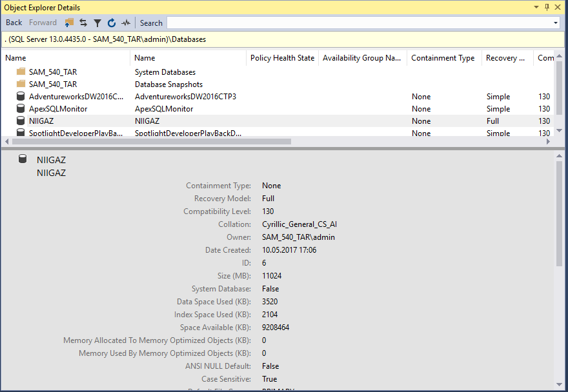
Task: Click the NIIGAZ database icon in details pane
Action: tap(23, 159)
